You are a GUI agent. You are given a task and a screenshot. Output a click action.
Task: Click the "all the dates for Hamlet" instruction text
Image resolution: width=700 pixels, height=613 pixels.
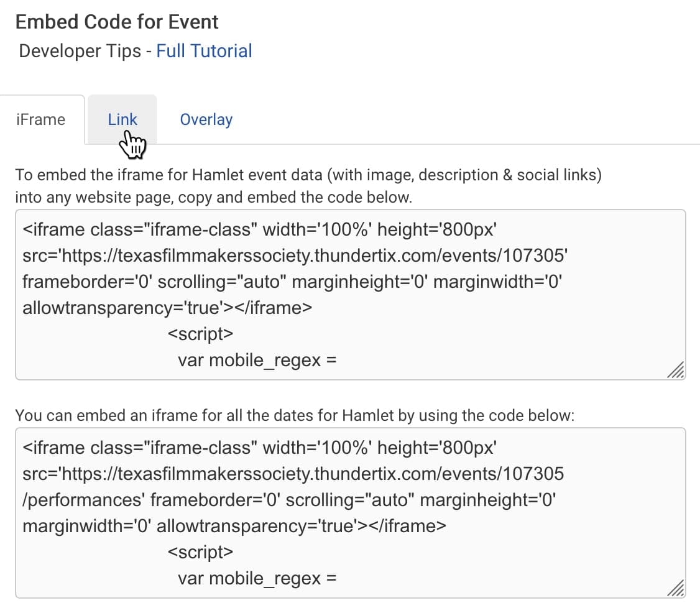point(294,415)
